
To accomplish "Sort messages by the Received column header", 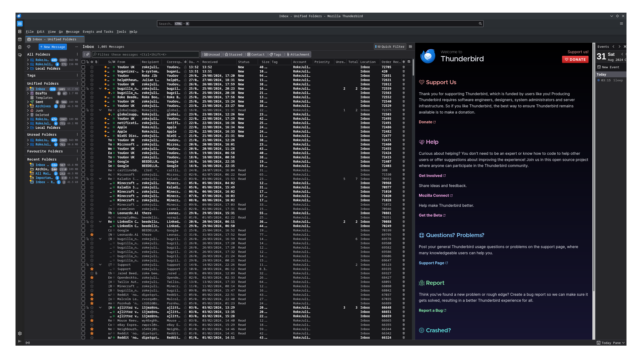I will tap(210, 62).
